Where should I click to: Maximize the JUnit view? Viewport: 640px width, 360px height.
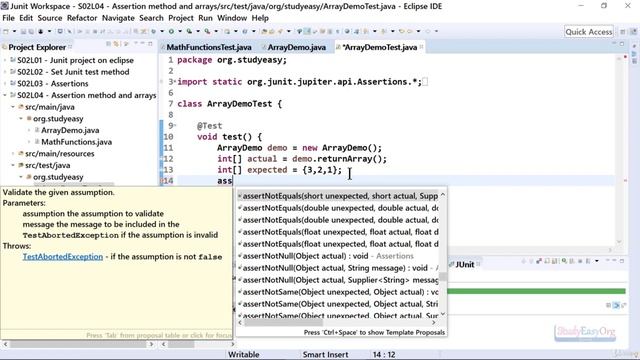point(622,261)
